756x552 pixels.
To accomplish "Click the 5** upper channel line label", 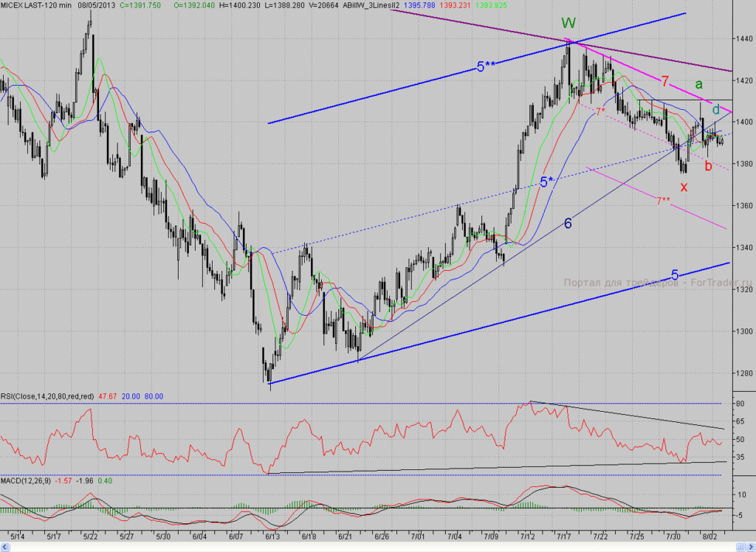I will (x=486, y=66).
